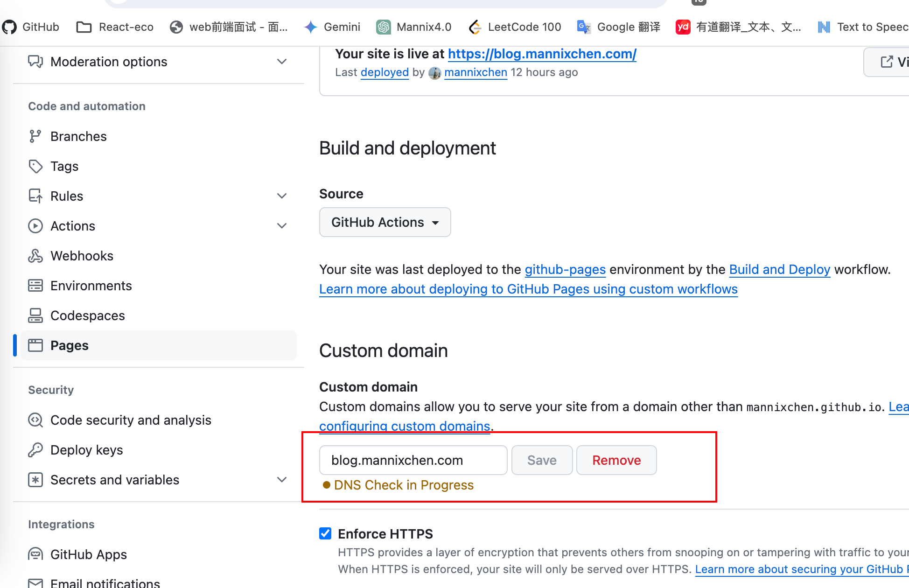The height and width of the screenshot is (588, 909).
Task: Open the React-eco bookmark folder
Action: (x=115, y=27)
